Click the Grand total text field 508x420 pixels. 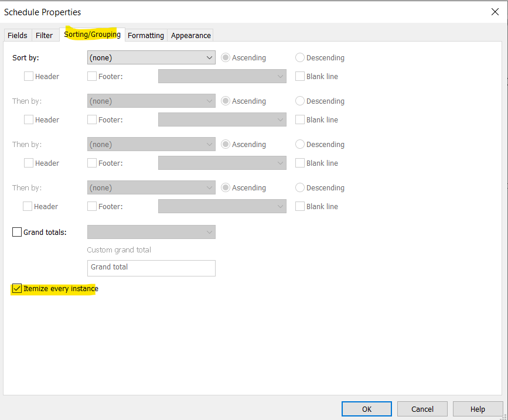(x=151, y=268)
